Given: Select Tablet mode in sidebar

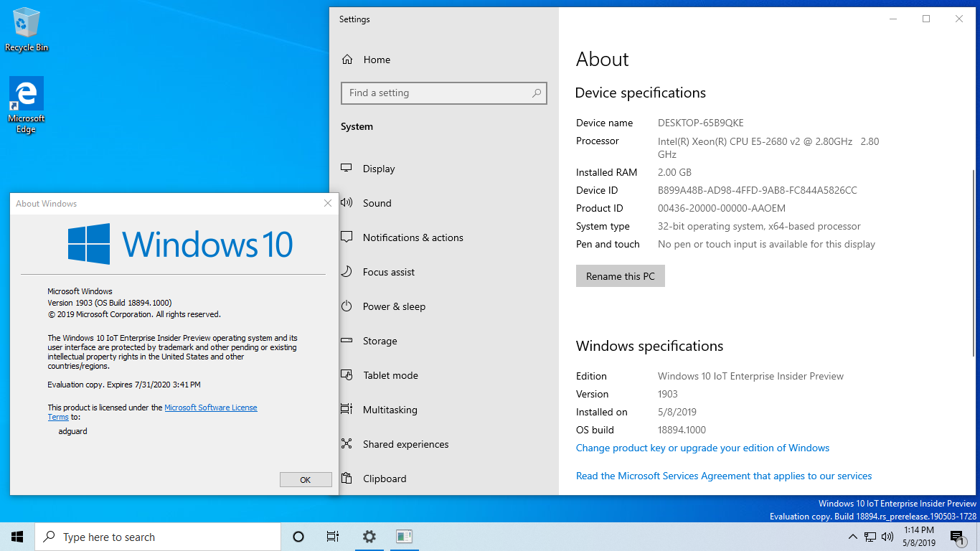Looking at the screenshot, I should 390,375.
